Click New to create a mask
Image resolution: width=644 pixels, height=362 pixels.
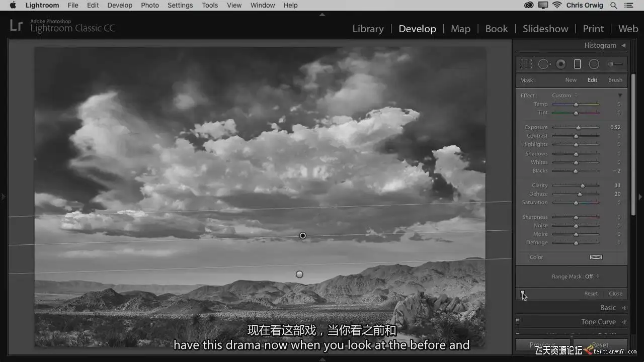[x=571, y=80]
